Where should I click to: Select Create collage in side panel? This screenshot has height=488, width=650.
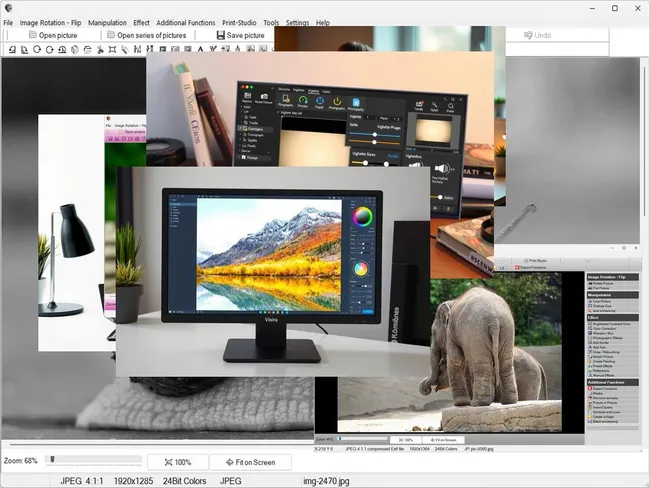(601, 417)
